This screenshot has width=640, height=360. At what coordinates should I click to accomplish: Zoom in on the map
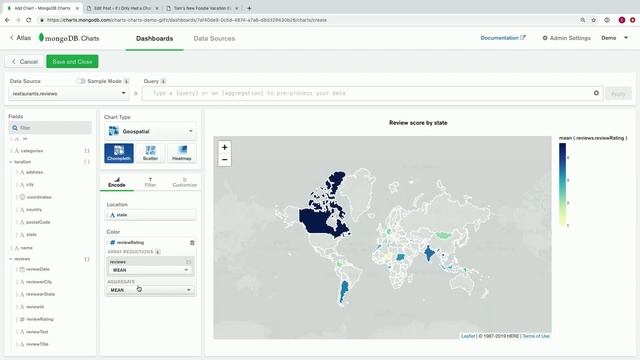tap(224, 147)
